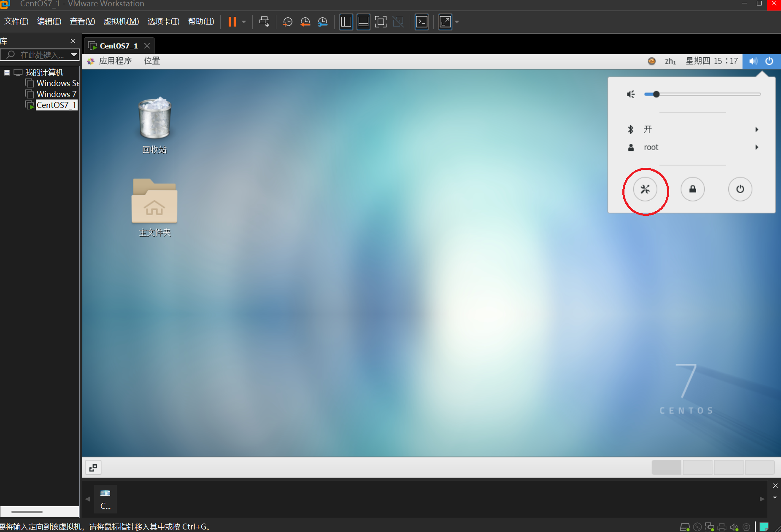Select 我的计算机 in the library
Screen dimensions: 781x532
(x=44, y=73)
